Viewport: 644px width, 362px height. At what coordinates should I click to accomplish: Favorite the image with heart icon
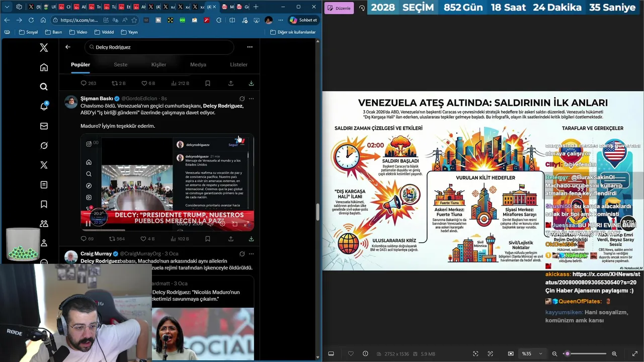pyautogui.click(x=351, y=354)
